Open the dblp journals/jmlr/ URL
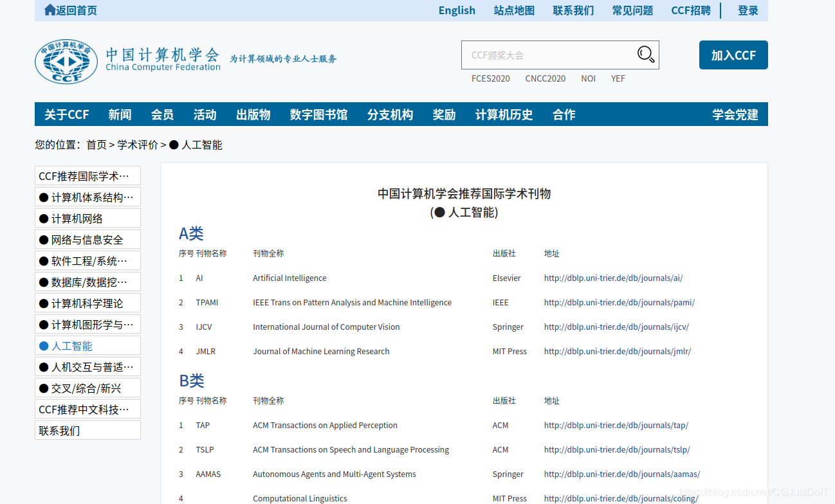Image resolution: width=835 pixels, height=504 pixels. [618, 352]
